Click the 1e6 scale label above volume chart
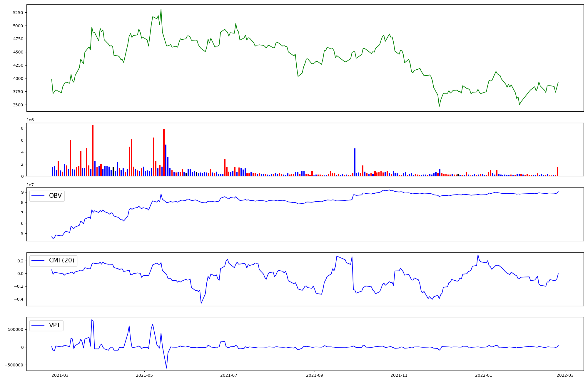This screenshot has width=588, height=382. (30, 120)
